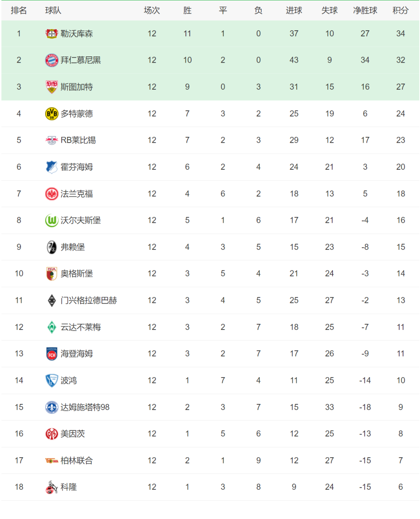420x519 pixels.
Task: Select the Werder Bremen diamond logo
Action: 51,327
